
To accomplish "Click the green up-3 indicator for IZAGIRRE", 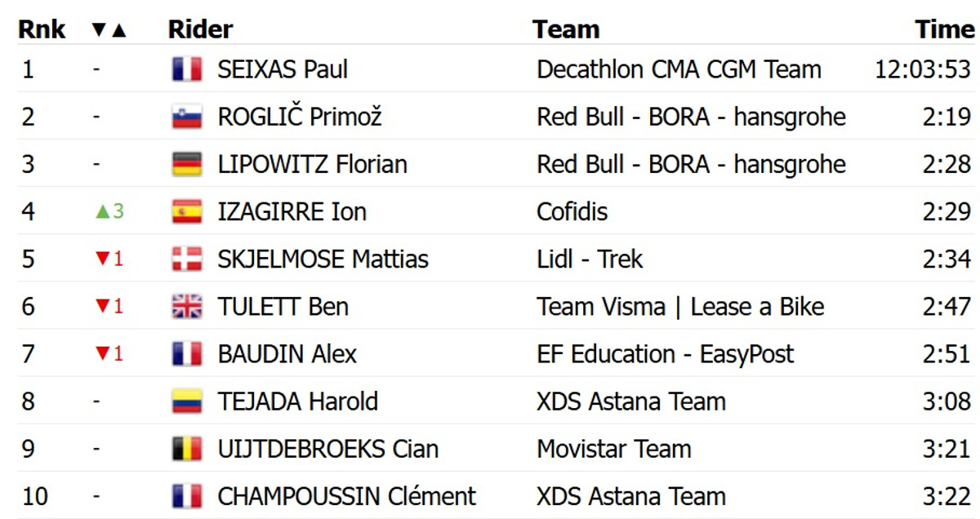I will [109, 212].
